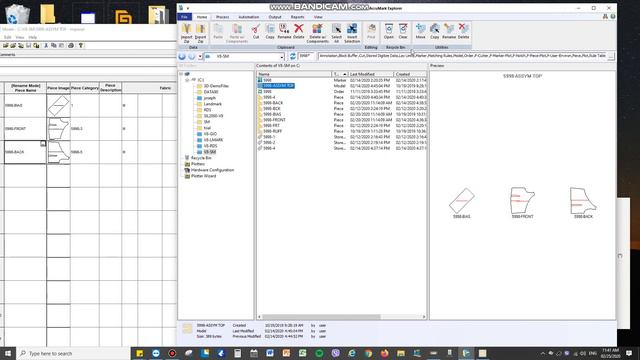The image size is (640, 360).
Task: Click the Delete w/ Components icon
Action: click(318, 33)
